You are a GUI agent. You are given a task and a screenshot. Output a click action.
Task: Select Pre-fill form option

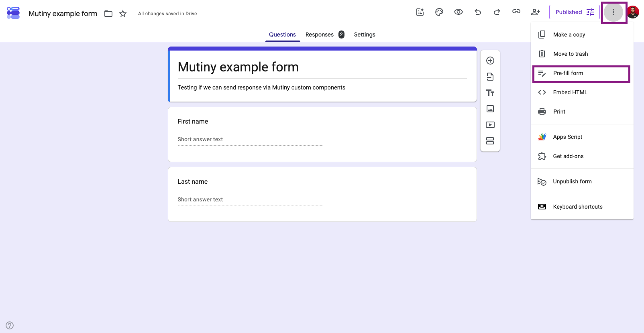click(x=582, y=73)
